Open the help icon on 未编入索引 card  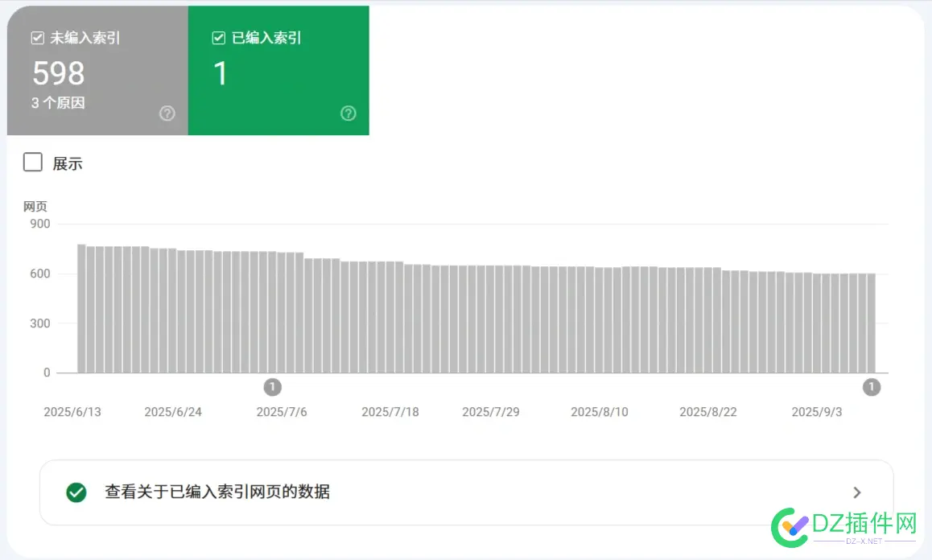[x=167, y=113]
